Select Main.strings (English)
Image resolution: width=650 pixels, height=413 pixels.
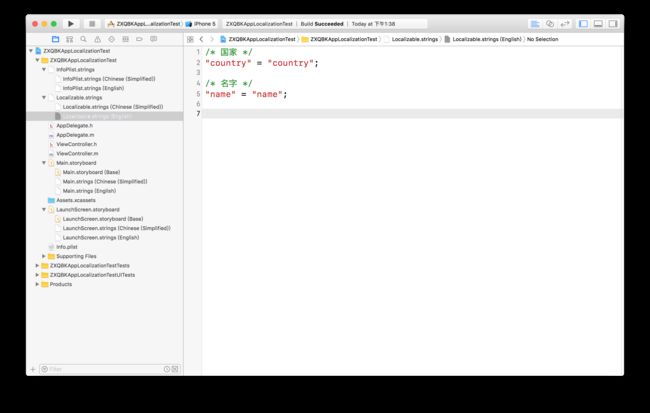click(89, 191)
